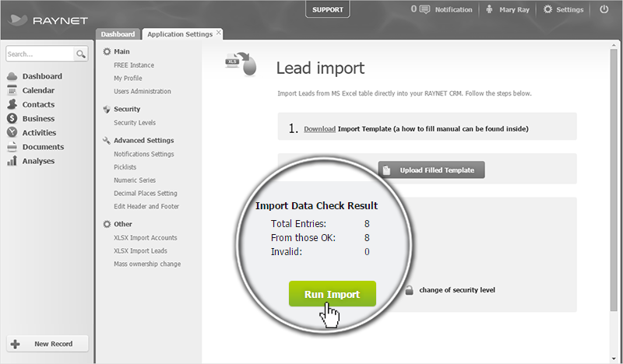Viewport: 623px width, 364px height.
Task: Click the document icon on Upload button
Action: 386,170
